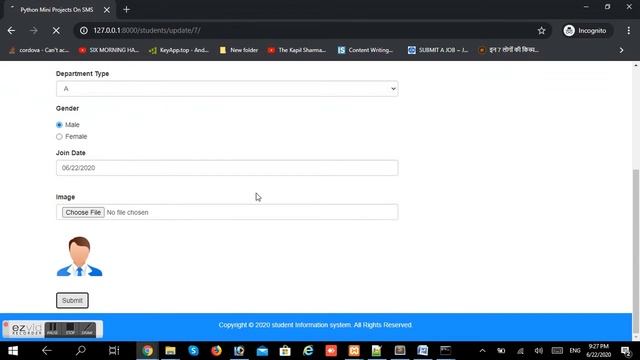Click the Submit button
The image size is (640, 360).
72,300
